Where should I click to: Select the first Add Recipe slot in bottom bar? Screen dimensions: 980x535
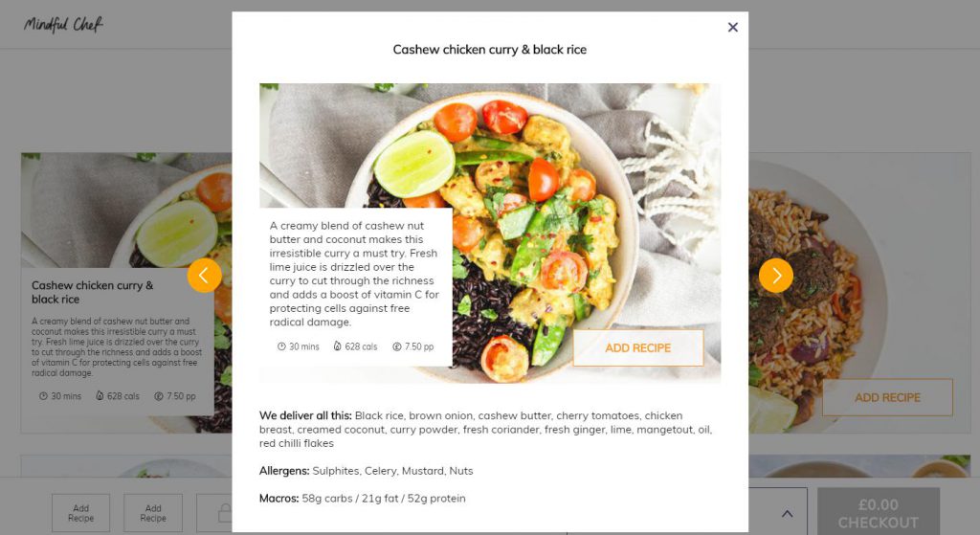[80, 513]
